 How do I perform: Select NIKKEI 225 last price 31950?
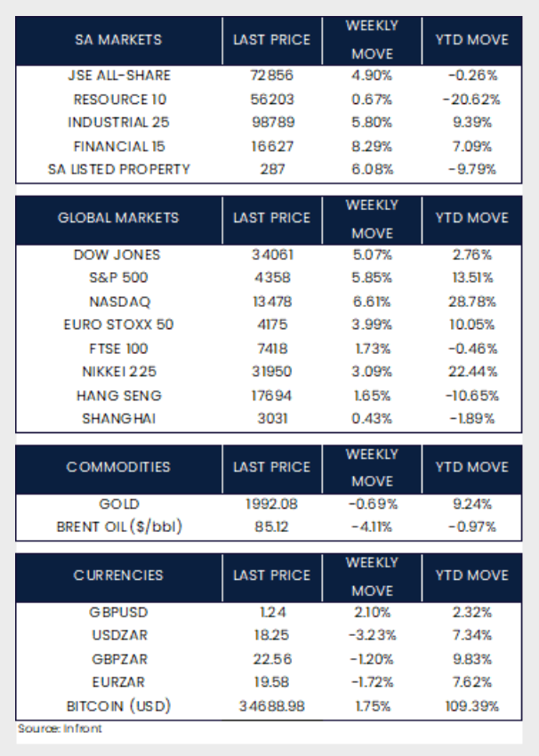point(271,370)
